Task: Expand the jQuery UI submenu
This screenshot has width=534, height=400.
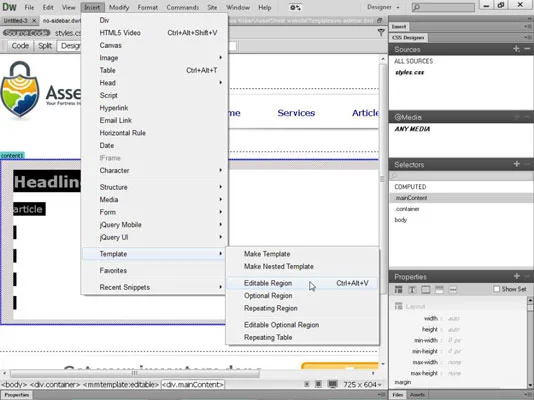Action: pos(155,237)
